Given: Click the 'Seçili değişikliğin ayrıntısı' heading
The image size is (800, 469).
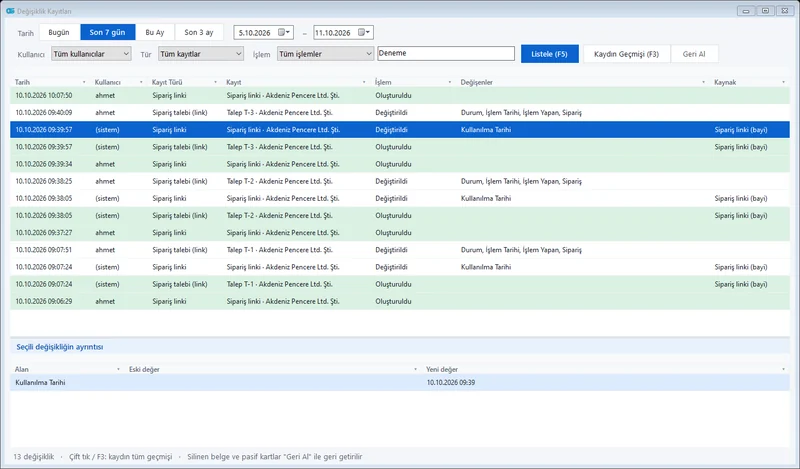Looking at the screenshot, I should (x=60, y=347).
